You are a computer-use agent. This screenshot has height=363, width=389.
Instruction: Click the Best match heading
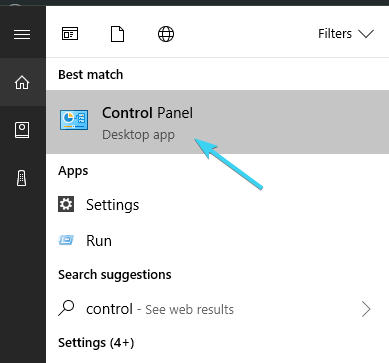(x=90, y=74)
